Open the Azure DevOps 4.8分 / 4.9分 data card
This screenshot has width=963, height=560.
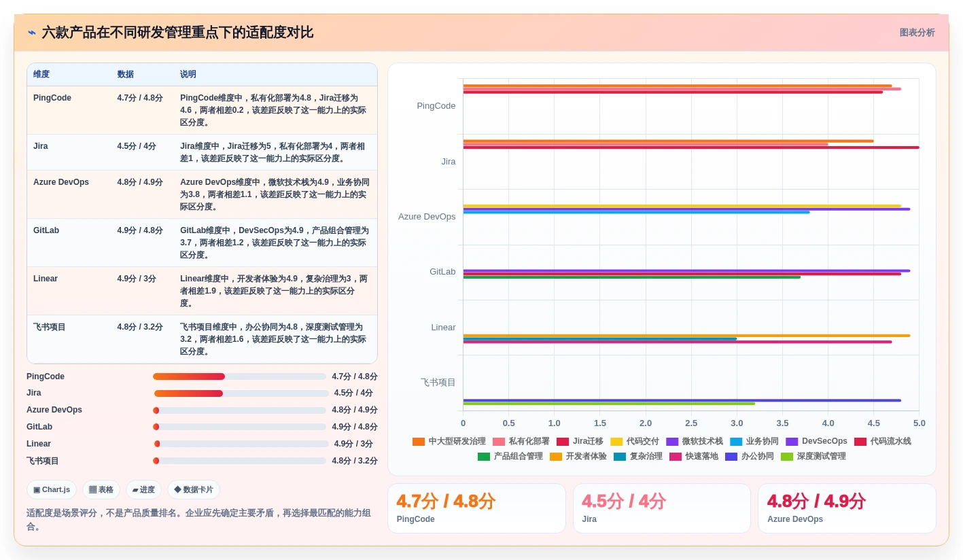pyautogui.click(x=847, y=508)
